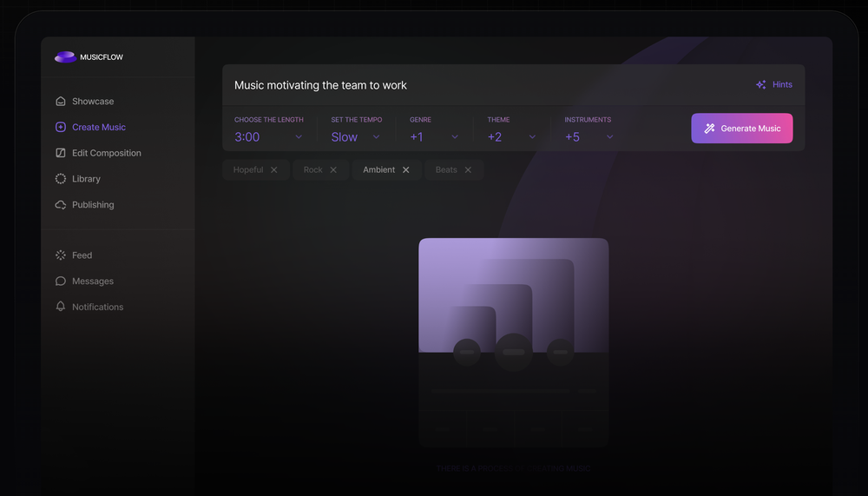Click the Generate Music button
Screen dimensions: 868x496
742,129
